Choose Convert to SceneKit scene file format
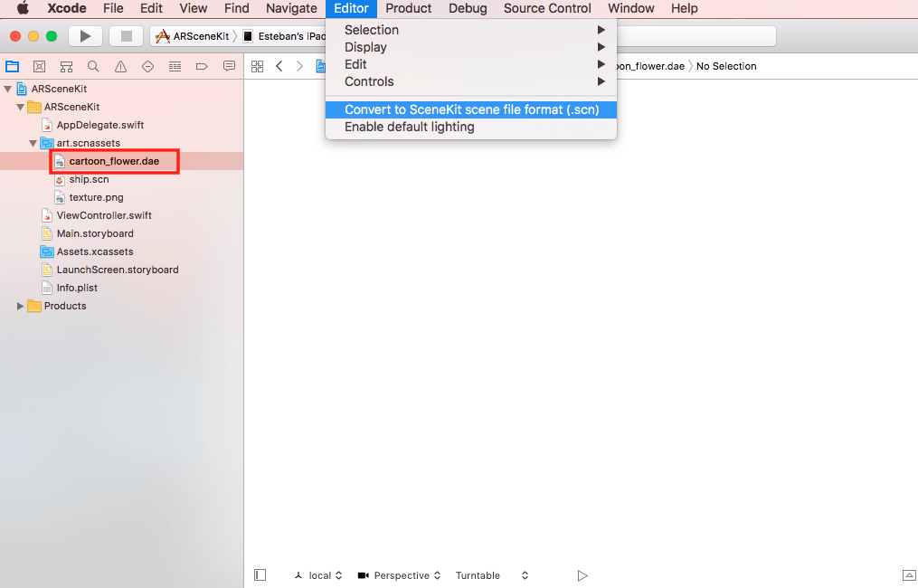This screenshot has height=588, width=918. point(470,109)
